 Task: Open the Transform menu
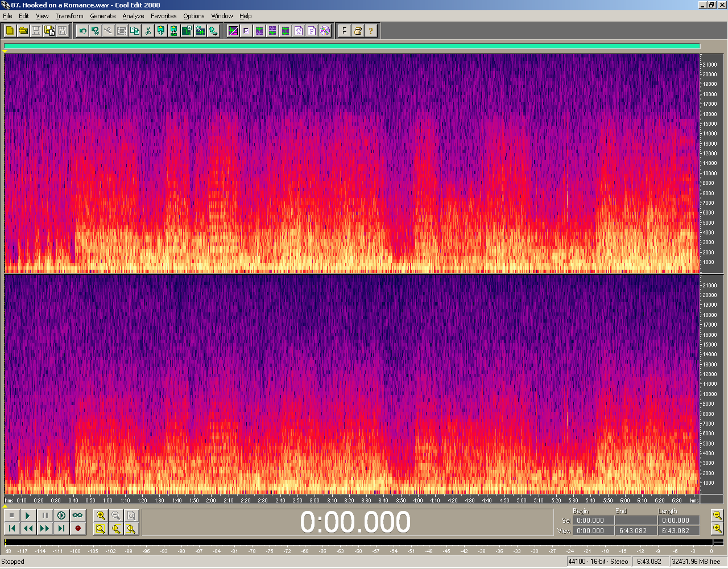(x=69, y=16)
